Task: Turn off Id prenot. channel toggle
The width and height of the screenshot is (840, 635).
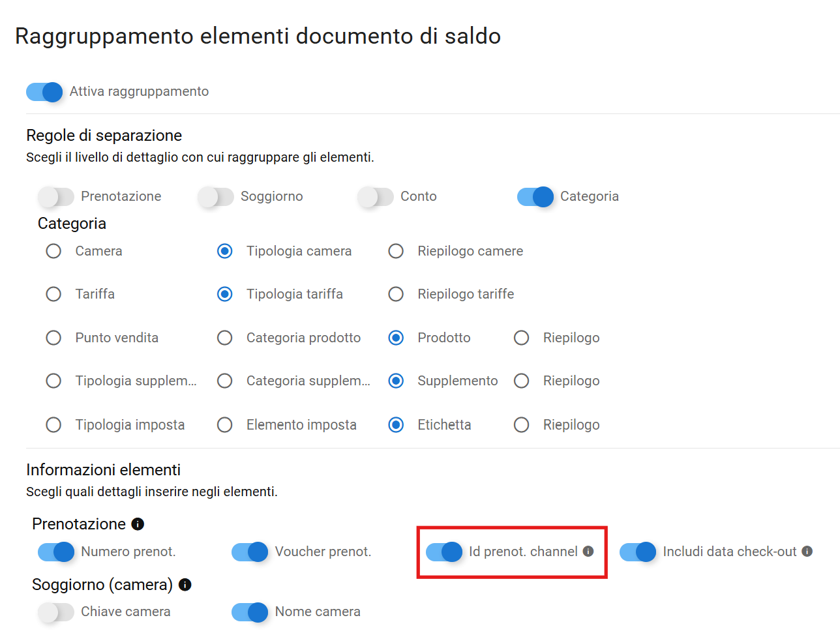Action: click(444, 552)
